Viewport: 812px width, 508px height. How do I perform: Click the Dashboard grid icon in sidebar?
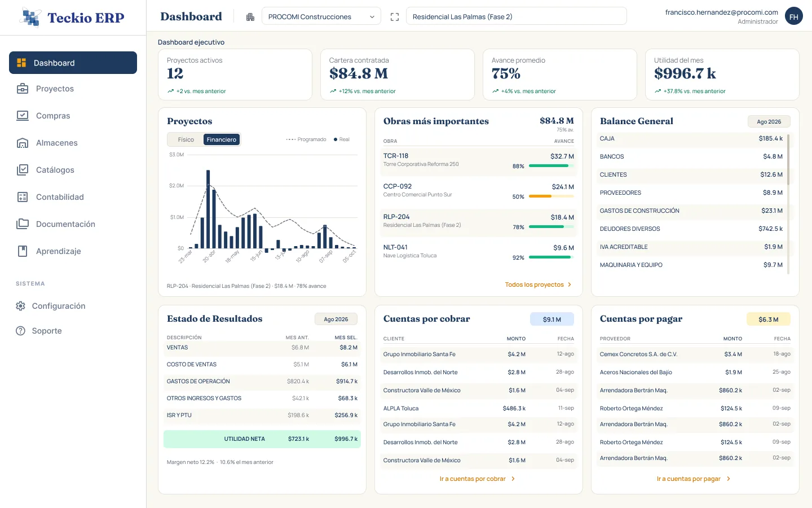tap(21, 63)
